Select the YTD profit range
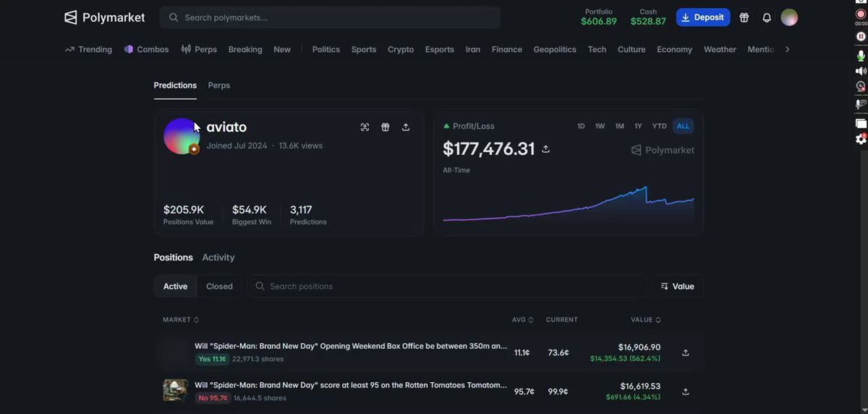 (659, 126)
